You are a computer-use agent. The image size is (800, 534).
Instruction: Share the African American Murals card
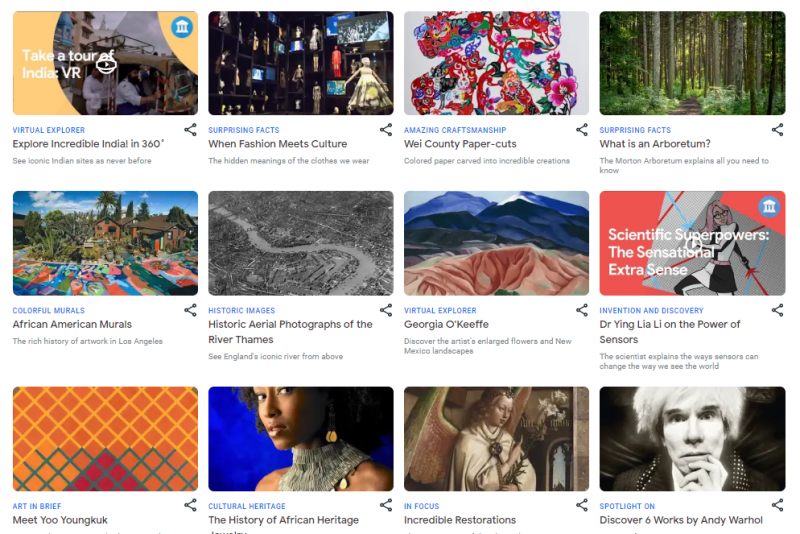(190, 310)
